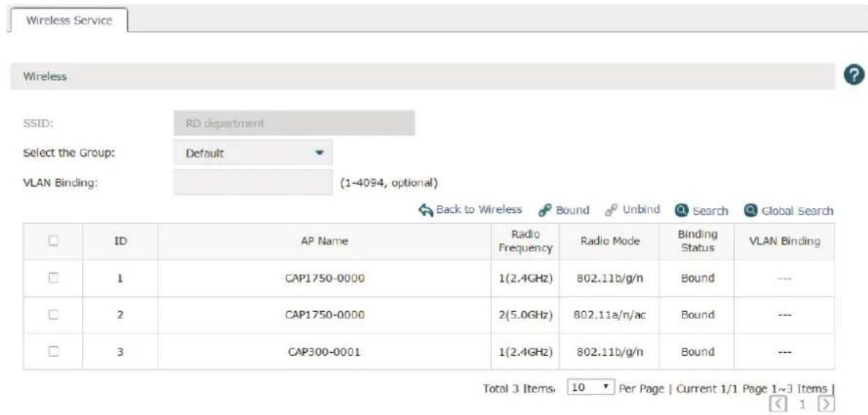Go to the next page arrow

826,403
